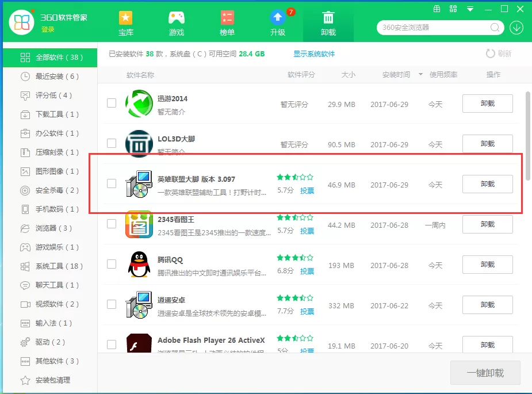Click the 2345看图王 app icon

139,224
